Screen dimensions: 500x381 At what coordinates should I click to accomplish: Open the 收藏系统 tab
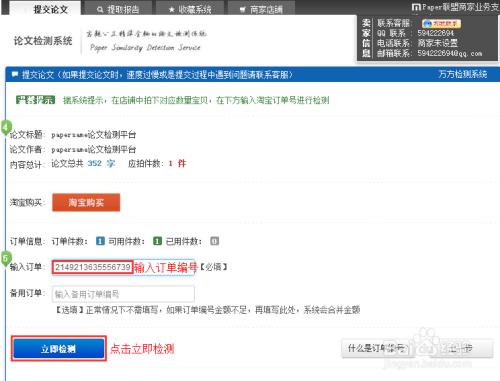[x=190, y=8]
